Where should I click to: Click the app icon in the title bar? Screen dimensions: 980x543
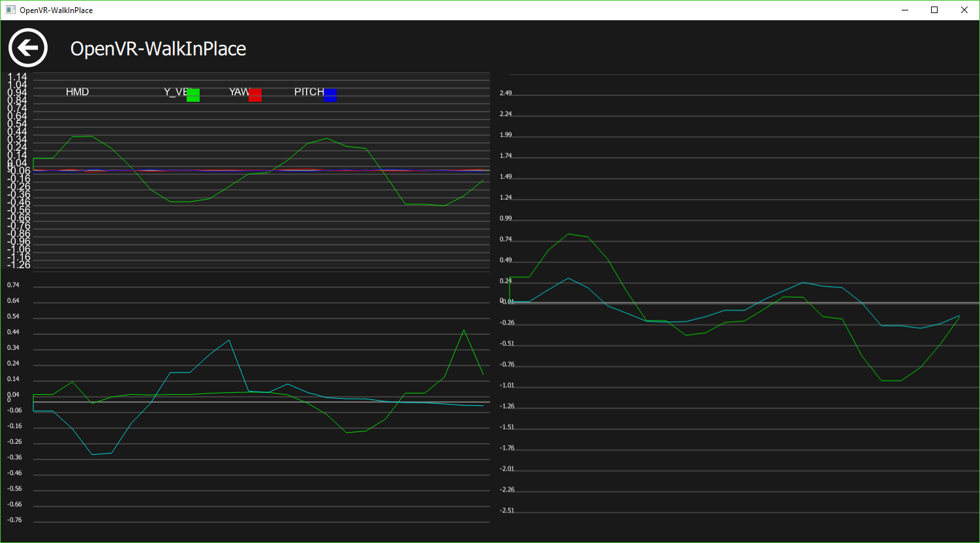10,10
